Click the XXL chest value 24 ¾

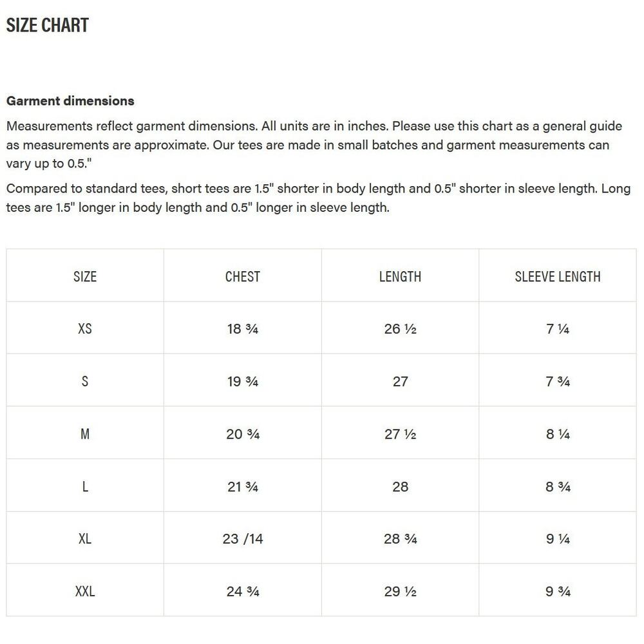[x=243, y=591]
